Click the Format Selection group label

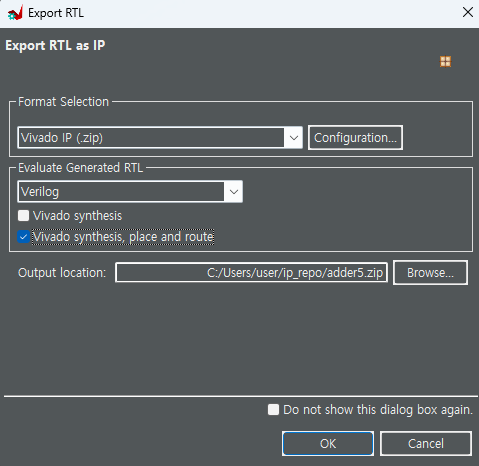click(63, 102)
